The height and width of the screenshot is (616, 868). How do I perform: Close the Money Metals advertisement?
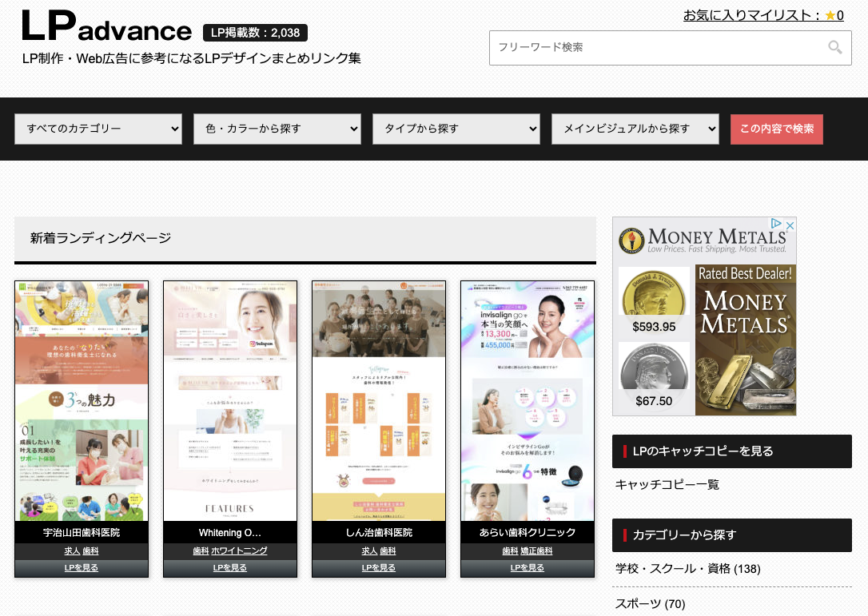click(x=790, y=225)
